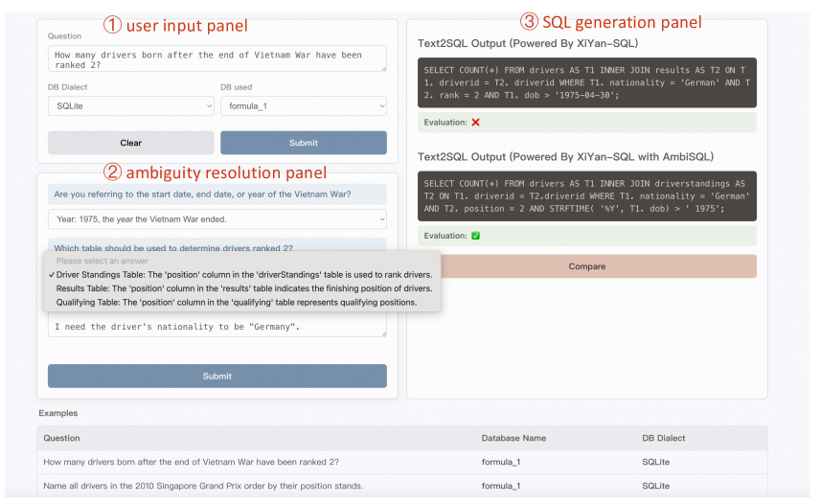Screen dimensions: 821x504
Task: Open the DB used formula_1 dropdown
Action: (303, 106)
